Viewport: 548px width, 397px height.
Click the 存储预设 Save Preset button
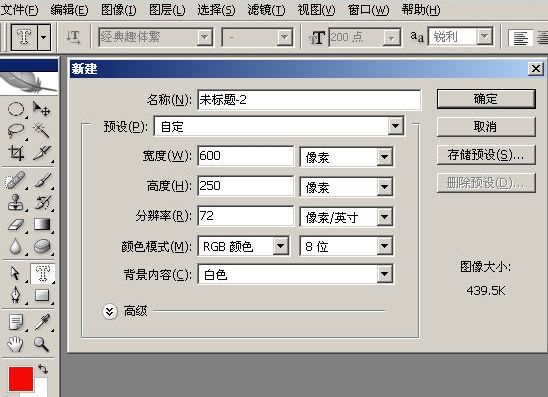pyautogui.click(x=486, y=154)
